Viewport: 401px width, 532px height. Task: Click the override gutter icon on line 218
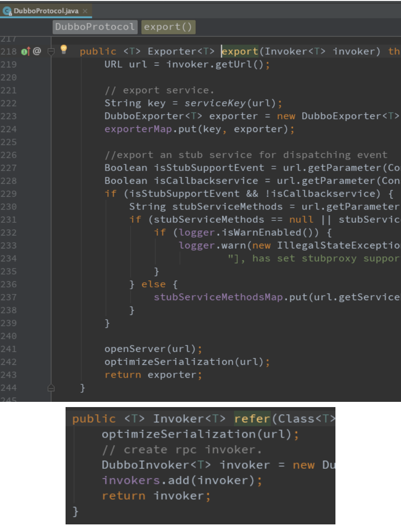coord(26,51)
